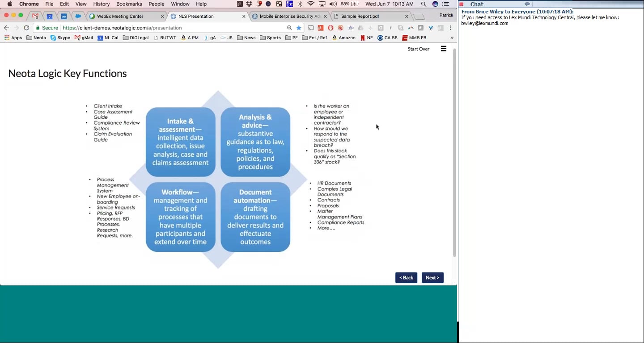
Task: Open the Neota bookmarks folder
Action: (36, 38)
